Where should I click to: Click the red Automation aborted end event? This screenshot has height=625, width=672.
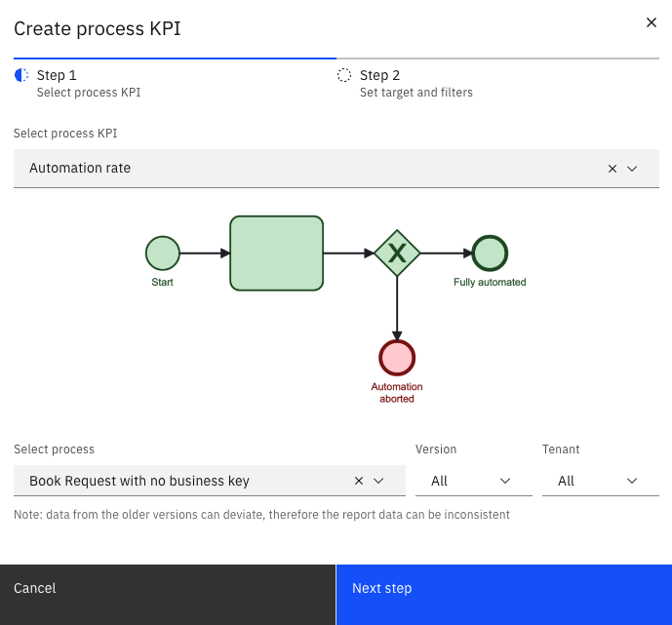point(397,358)
